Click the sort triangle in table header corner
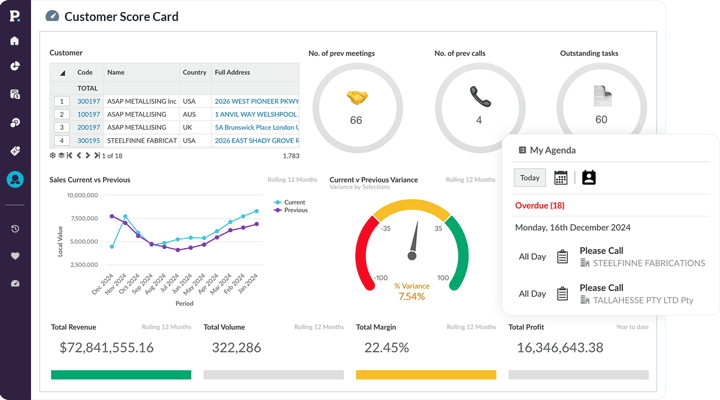Viewport: 720px width, 400px height. [x=63, y=73]
